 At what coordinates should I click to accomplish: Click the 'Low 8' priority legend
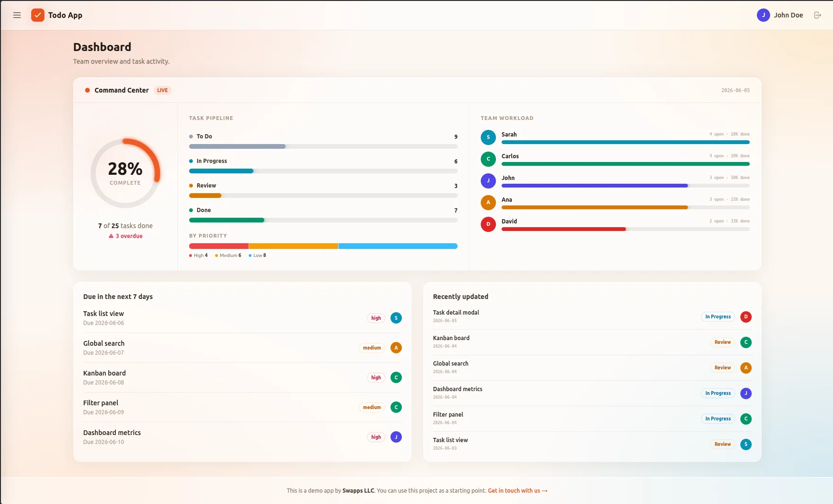click(x=258, y=256)
